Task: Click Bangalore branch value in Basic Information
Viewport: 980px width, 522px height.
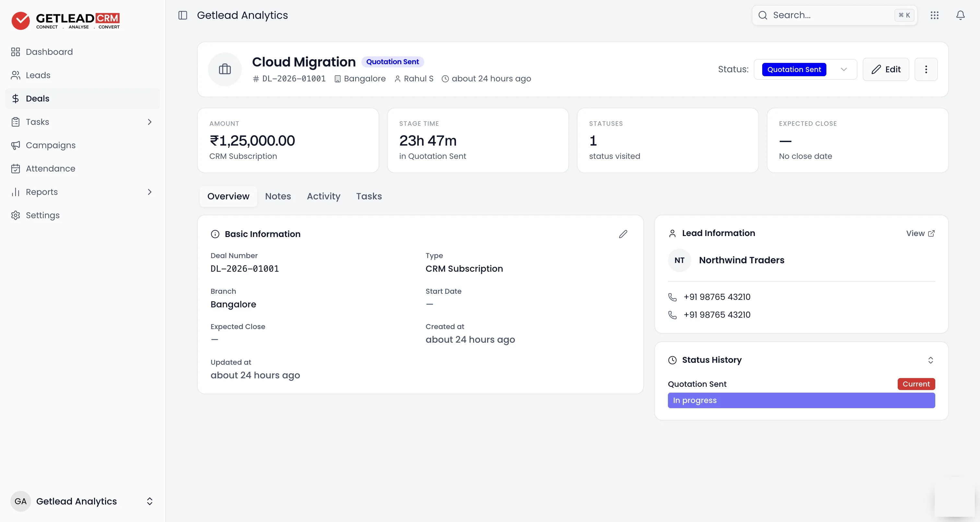Action: tap(233, 304)
